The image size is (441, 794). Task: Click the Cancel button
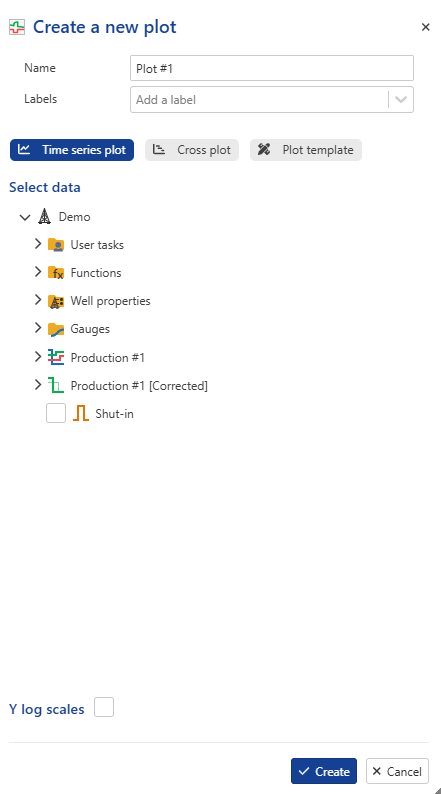(397, 771)
